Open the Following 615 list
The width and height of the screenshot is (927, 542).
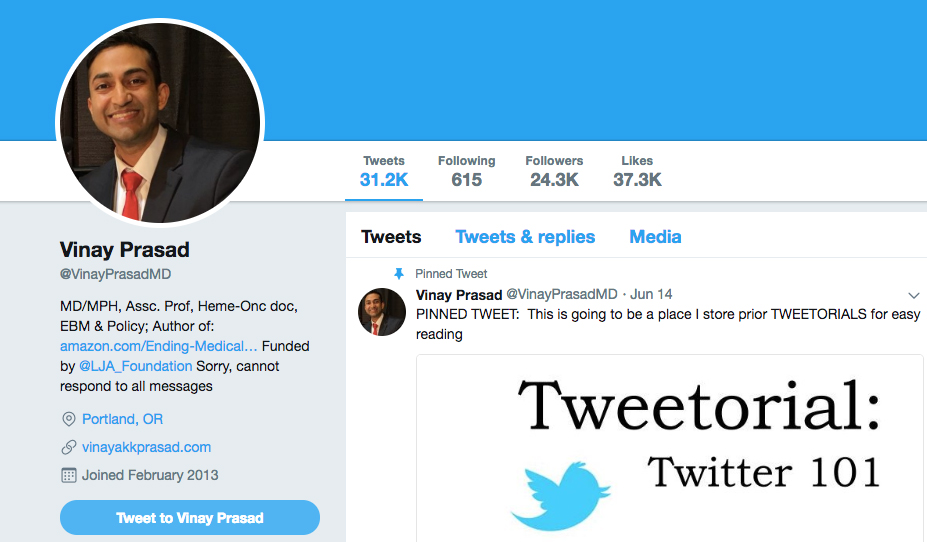point(466,171)
